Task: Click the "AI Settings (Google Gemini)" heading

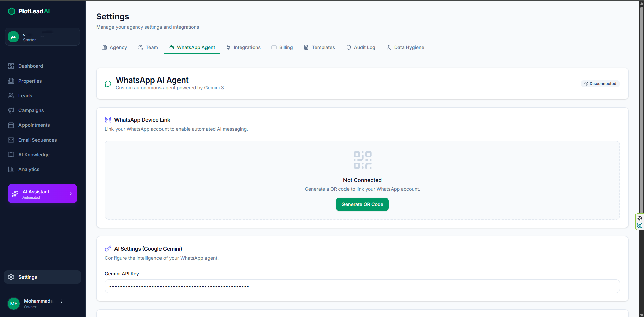Action: coord(148,249)
